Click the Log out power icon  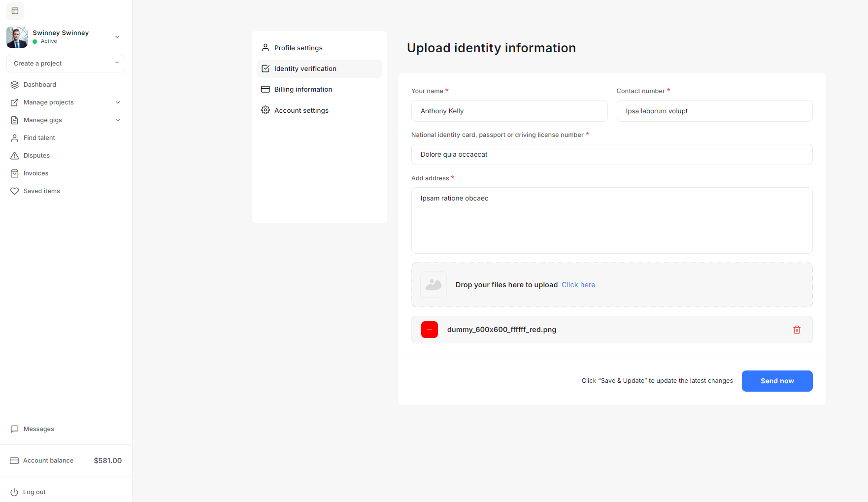14,492
